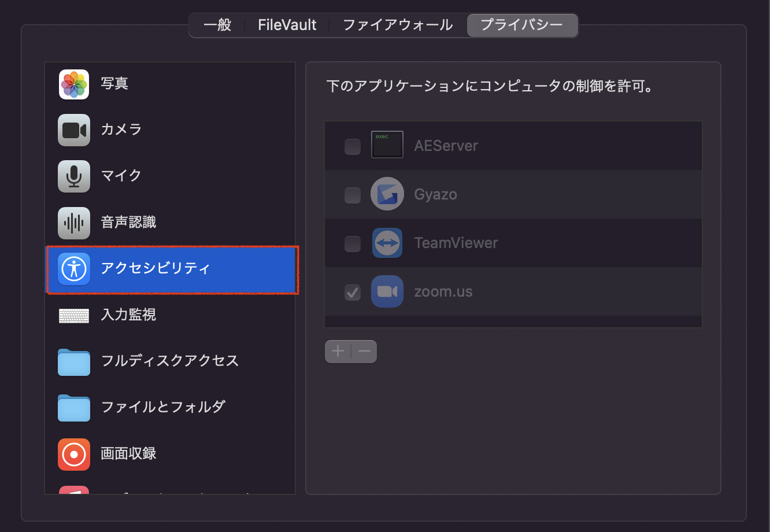This screenshot has width=770, height=532.
Task: Click the folder icon beside ファイルとフォルダ
Action: 74,408
